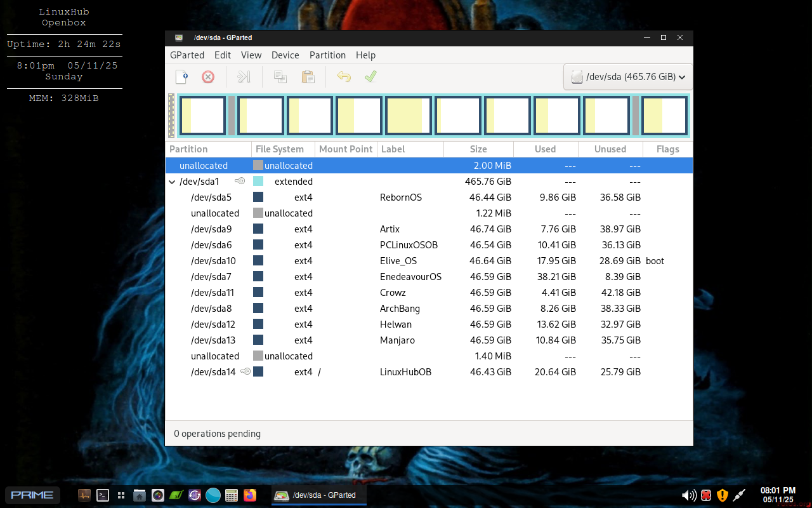Sort by the Label column header
This screenshot has width=812, height=508.
click(x=410, y=149)
